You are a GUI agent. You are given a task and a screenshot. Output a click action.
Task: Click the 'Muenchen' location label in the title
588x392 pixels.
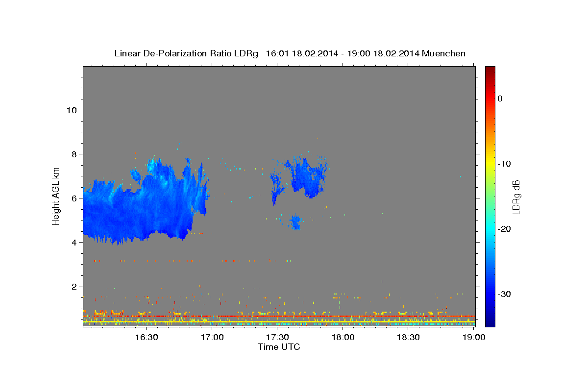coord(444,53)
